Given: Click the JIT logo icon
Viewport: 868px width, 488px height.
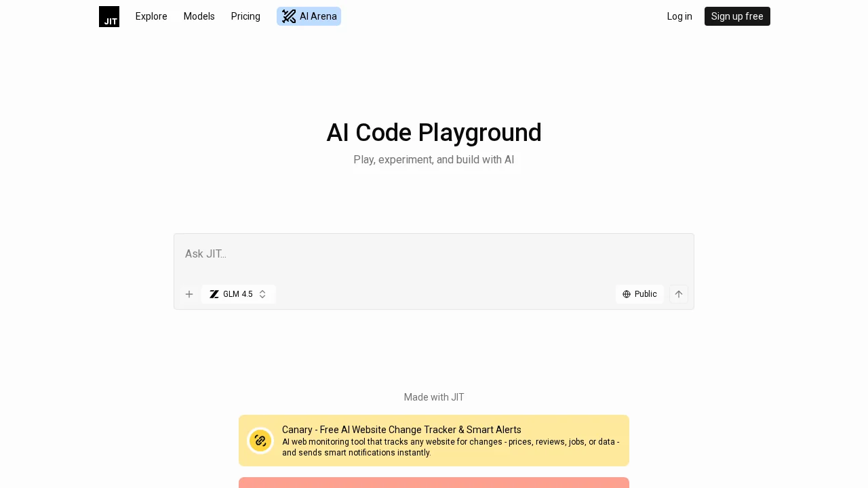Looking at the screenshot, I should (109, 16).
